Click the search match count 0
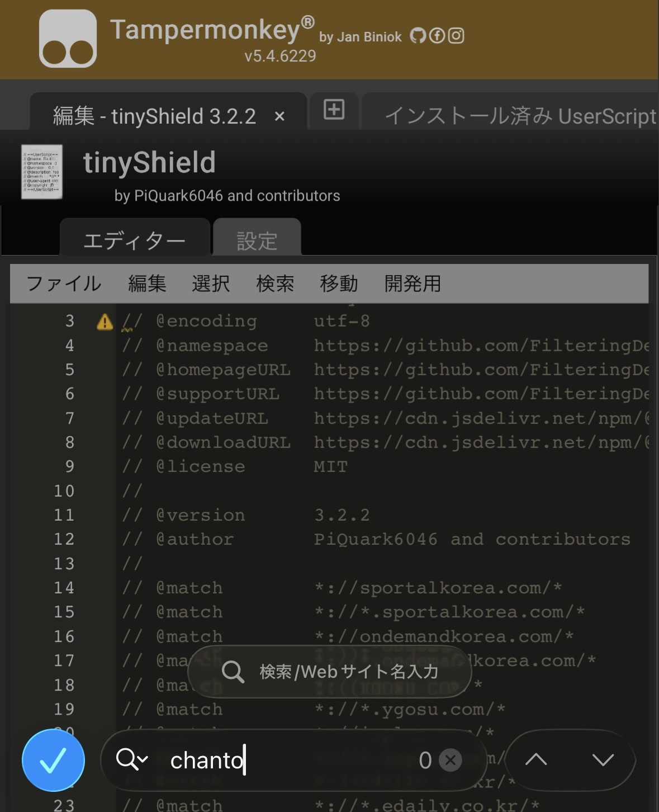The width and height of the screenshot is (659, 812). [x=425, y=760]
